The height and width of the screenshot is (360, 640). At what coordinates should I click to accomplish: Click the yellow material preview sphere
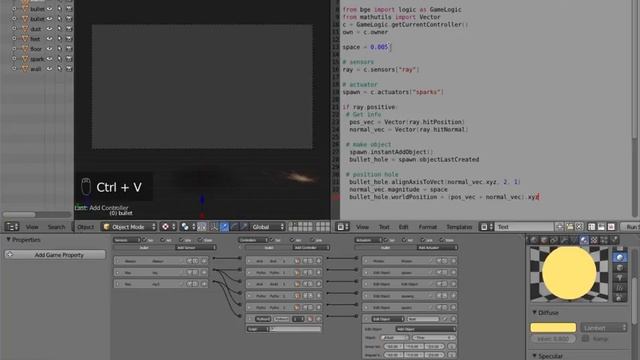[x=569, y=273]
